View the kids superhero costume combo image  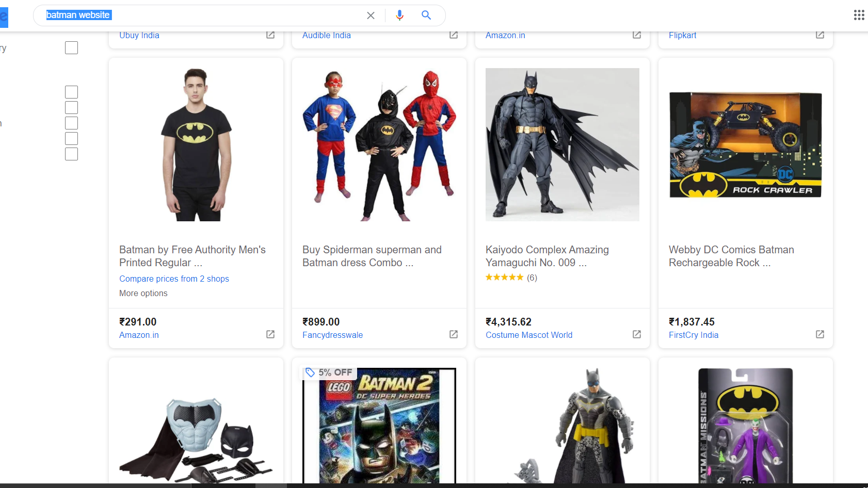(x=379, y=144)
